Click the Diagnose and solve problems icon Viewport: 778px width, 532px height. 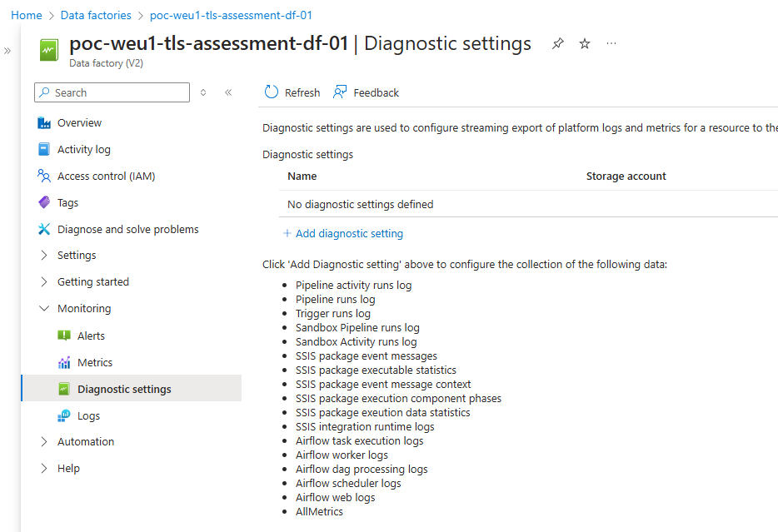(x=44, y=230)
